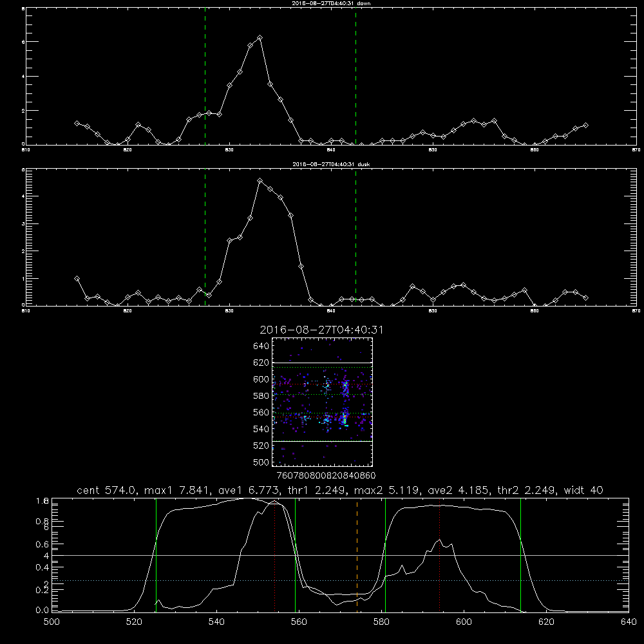Select the 'widt 40' value in stats line
Viewport: 644px width, 644px height.
[x=583, y=490]
